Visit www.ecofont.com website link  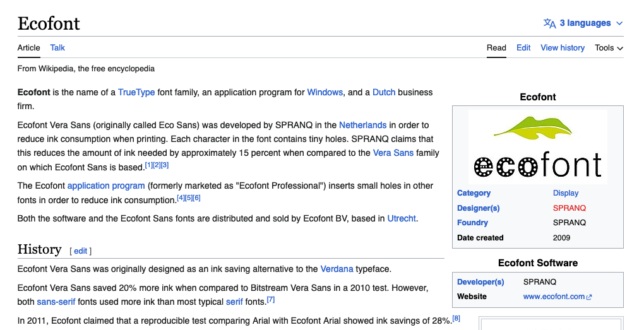554,297
